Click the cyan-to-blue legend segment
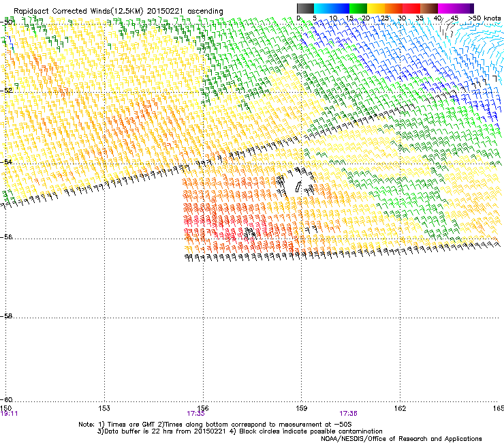 click(332, 8)
